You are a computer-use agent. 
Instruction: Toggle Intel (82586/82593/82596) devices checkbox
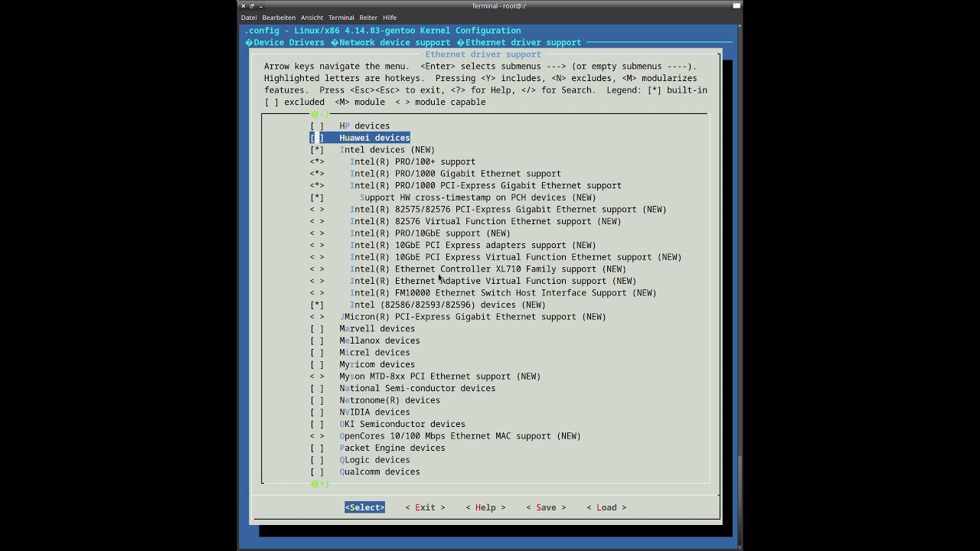317,305
